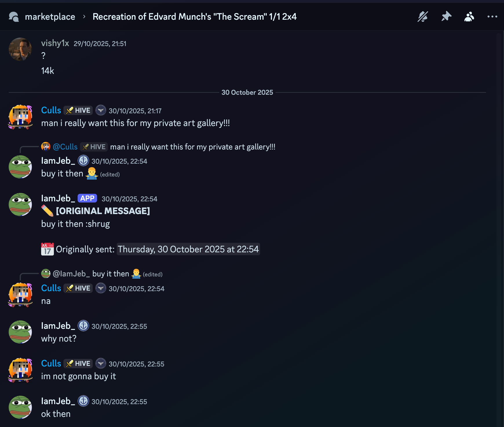This screenshot has width=504, height=427.
Task: Click the anchor badge beside IamJeb_
Action: pos(83,161)
